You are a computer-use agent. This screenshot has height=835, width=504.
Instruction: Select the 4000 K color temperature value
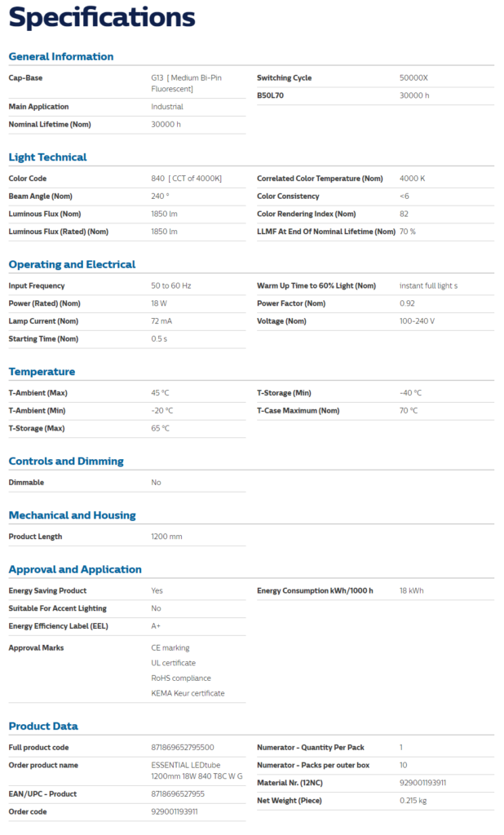pos(412,179)
